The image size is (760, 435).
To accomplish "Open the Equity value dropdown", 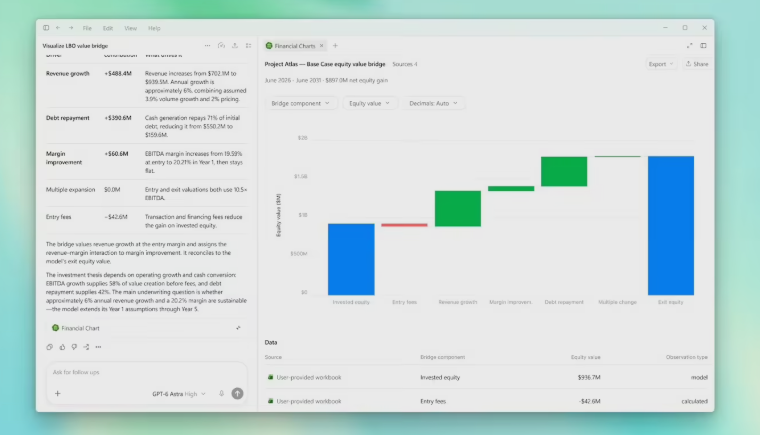I will point(370,103).
